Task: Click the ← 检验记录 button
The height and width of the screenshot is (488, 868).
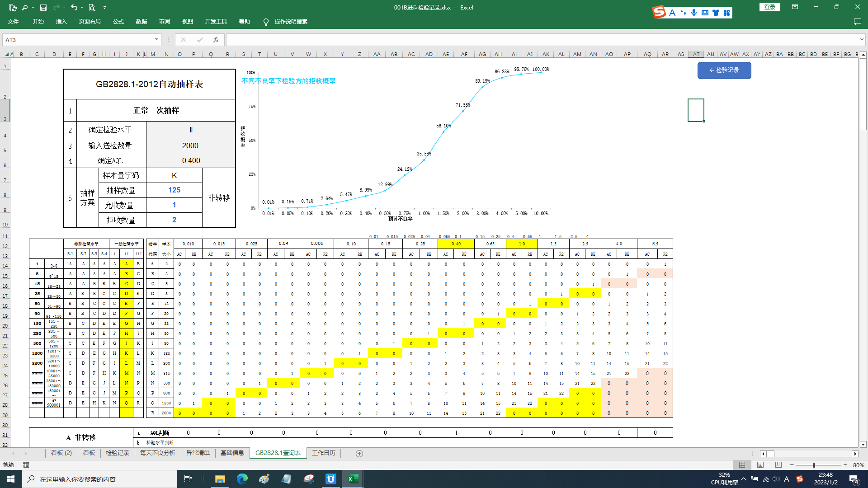Action: 724,70
